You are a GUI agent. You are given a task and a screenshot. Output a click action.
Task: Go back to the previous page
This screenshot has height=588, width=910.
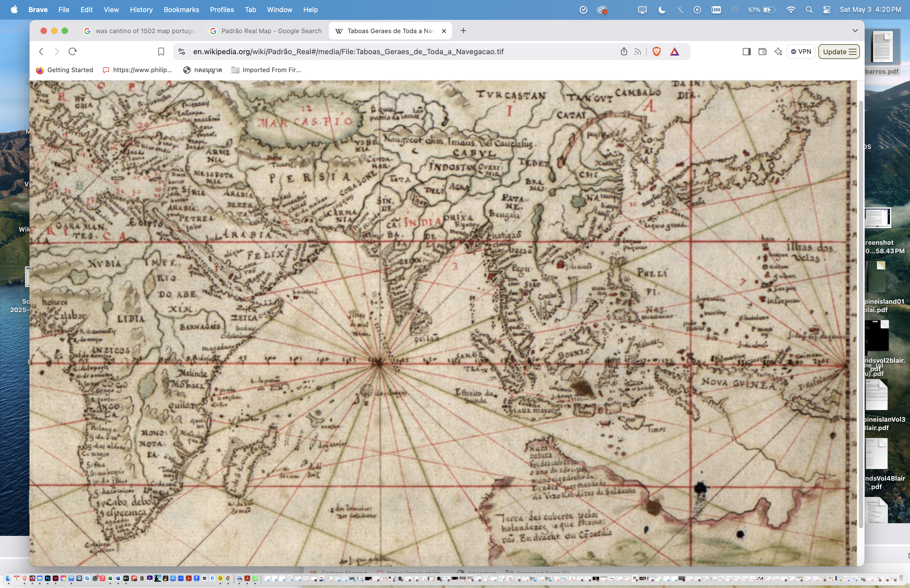click(x=41, y=52)
